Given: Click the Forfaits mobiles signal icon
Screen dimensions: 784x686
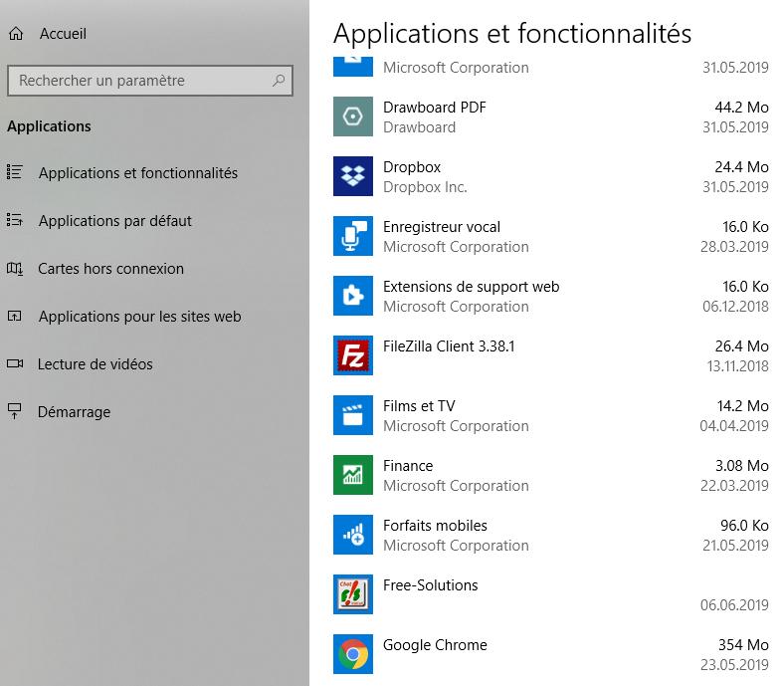Looking at the screenshot, I should (353, 535).
